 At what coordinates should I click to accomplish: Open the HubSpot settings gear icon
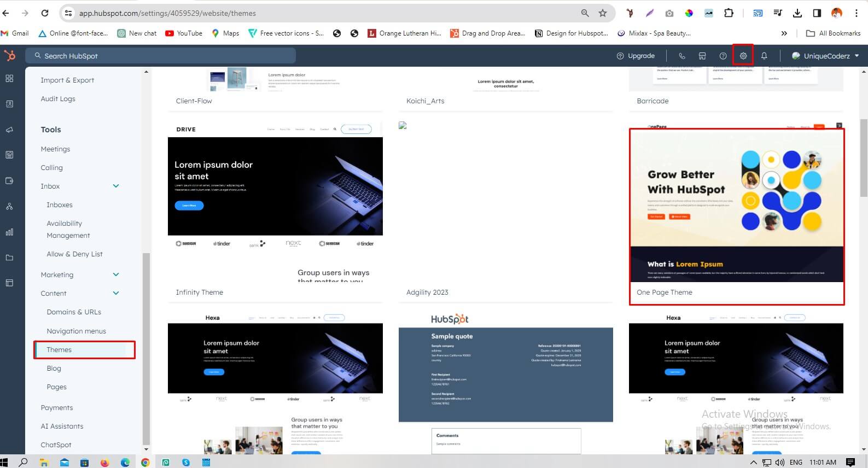coord(743,56)
